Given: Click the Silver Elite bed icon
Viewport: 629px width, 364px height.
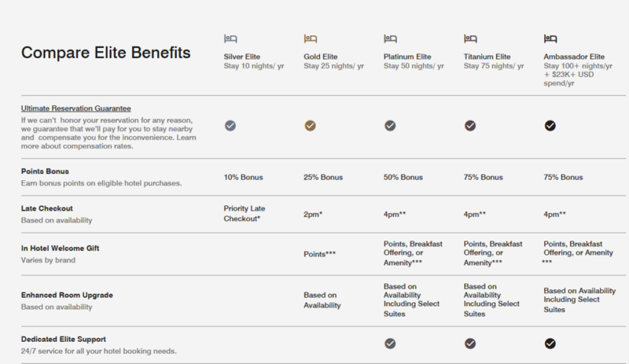Looking at the screenshot, I should (230, 39).
